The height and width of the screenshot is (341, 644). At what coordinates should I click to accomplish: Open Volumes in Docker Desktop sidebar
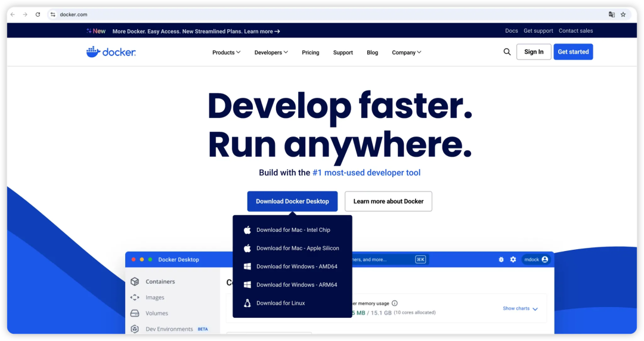coord(157,314)
